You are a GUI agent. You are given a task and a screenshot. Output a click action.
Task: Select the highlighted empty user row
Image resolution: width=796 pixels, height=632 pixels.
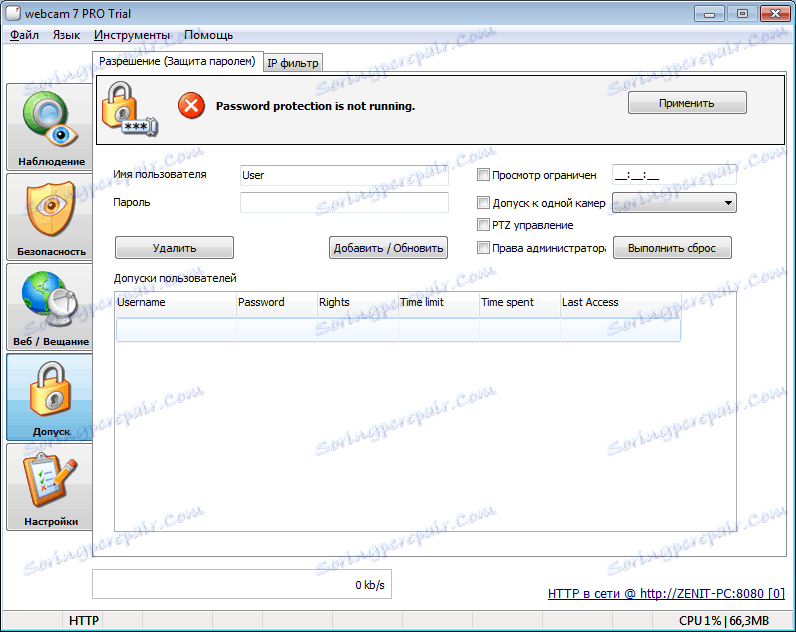(x=398, y=330)
